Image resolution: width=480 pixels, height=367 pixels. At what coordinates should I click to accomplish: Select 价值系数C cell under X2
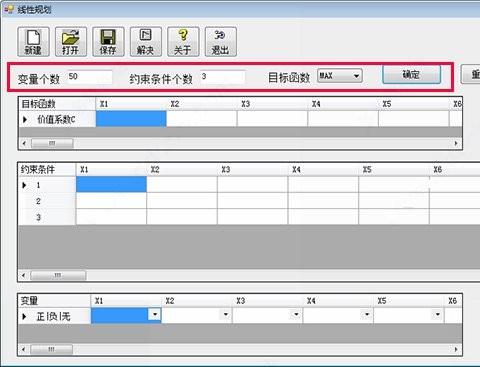click(x=202, y=119)
